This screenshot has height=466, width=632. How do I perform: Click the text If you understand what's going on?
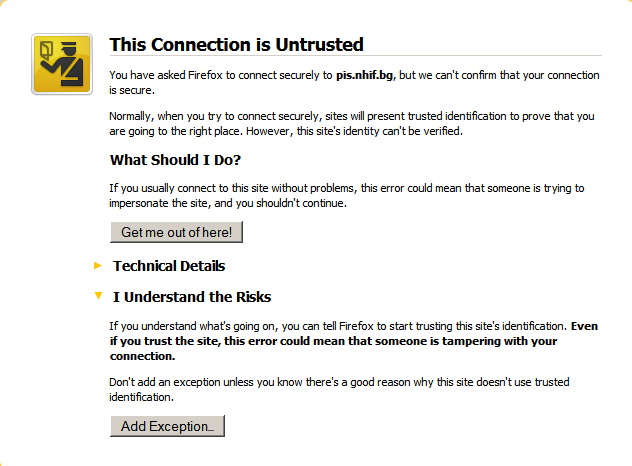[193, 326]
